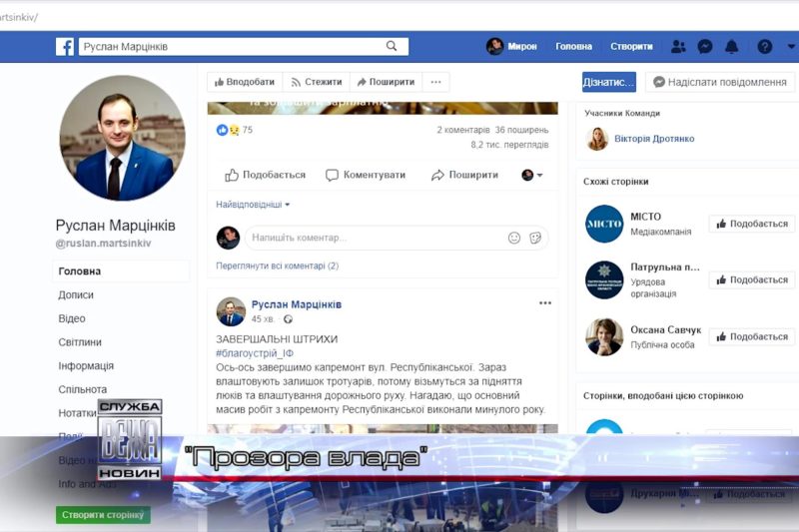This screenshot has height=532, width=799.
Task: Open Створити in top bar
Action: (x=631, y=46)
